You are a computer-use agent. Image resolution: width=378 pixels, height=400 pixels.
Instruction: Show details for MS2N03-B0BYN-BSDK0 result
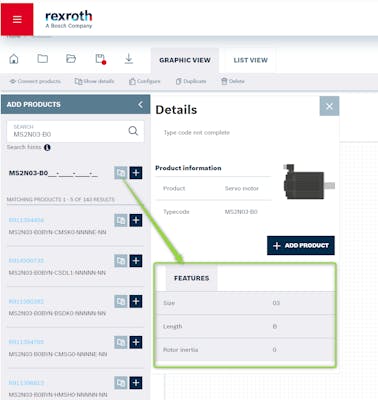[x=121, y=301]
